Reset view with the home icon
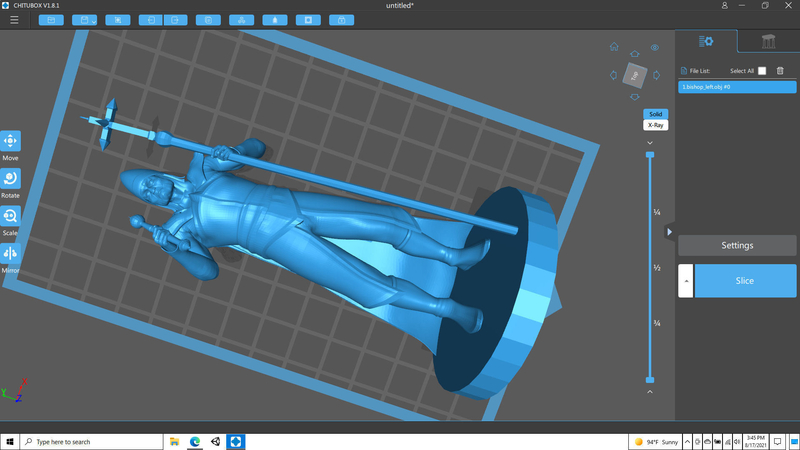This screenshot has width=800, height=450. click(x=614, y=47)
